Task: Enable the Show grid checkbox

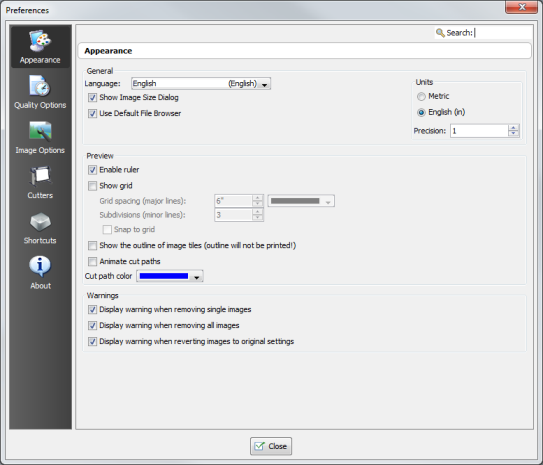Action: point(92,186)
